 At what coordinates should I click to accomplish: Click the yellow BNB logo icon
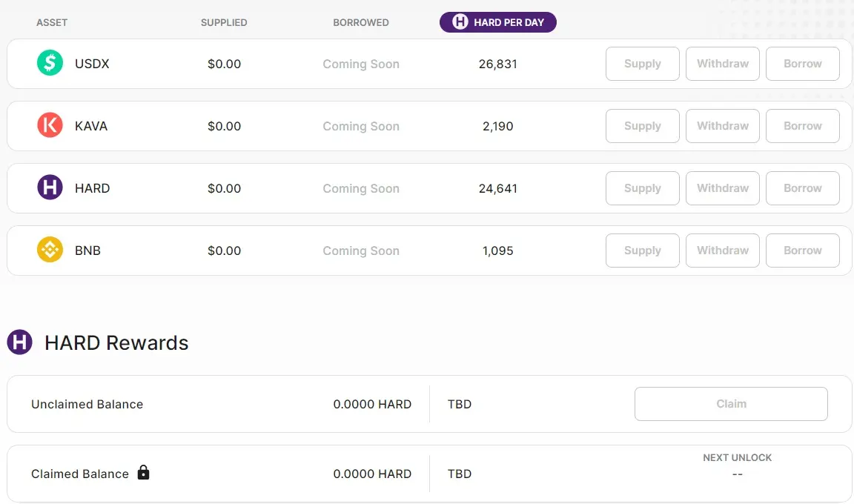50,250
